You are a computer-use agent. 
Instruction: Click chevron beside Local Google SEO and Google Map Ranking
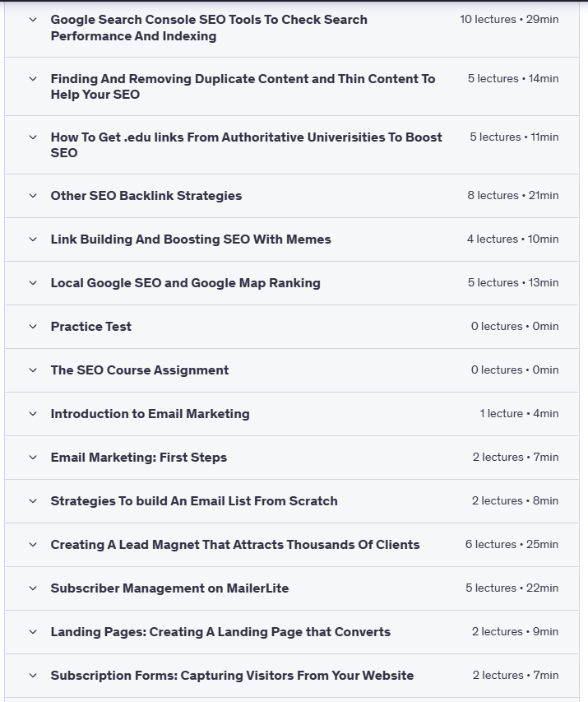click(33, 283)
